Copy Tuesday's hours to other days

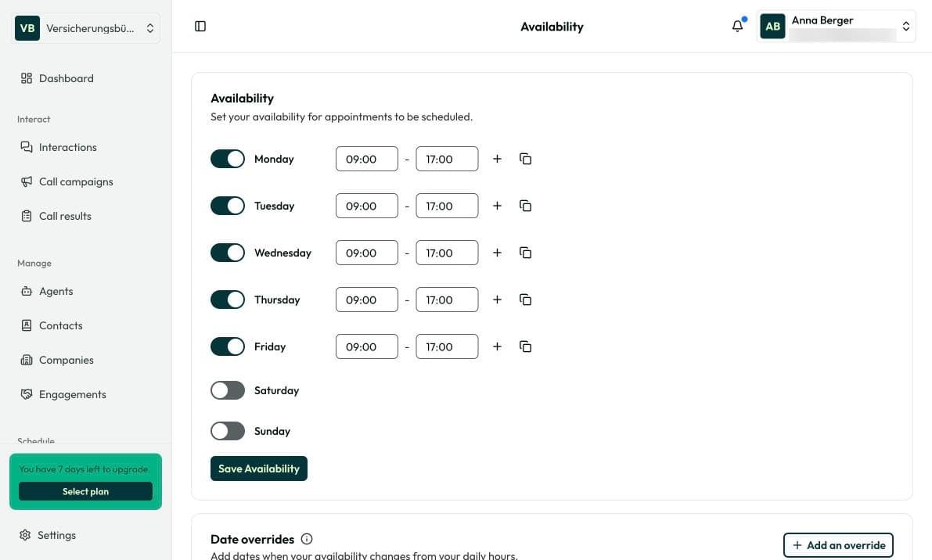coord(525,206)
